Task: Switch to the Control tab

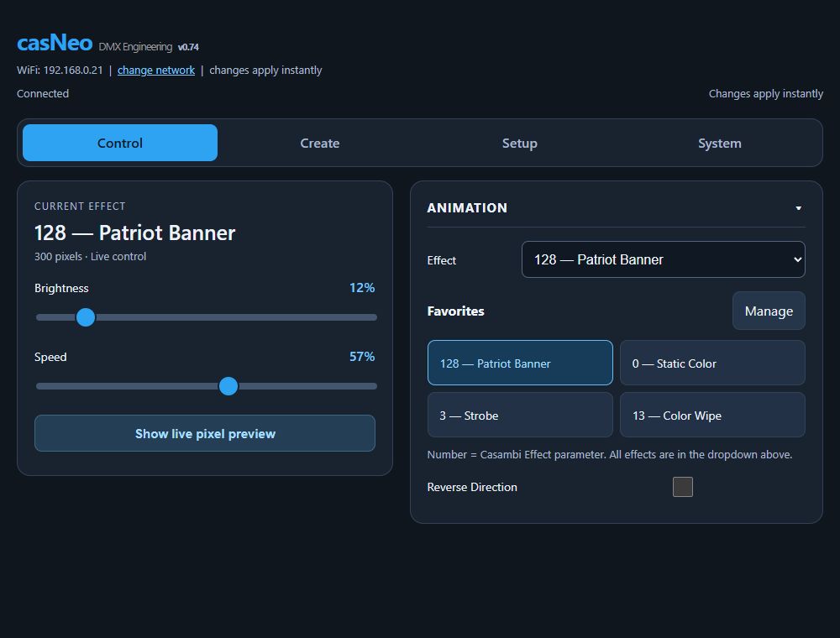Action: pyautogui.click(x=120, y=143)
